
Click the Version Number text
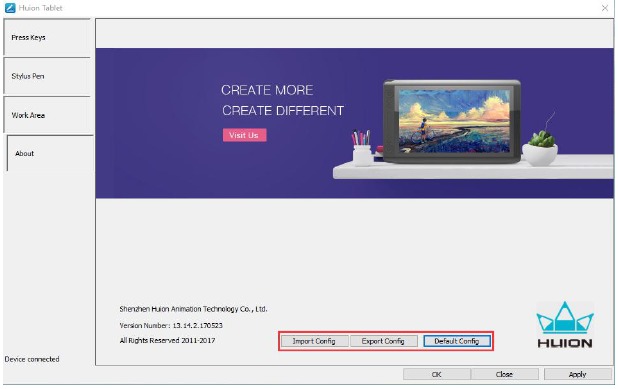[171, 326]
